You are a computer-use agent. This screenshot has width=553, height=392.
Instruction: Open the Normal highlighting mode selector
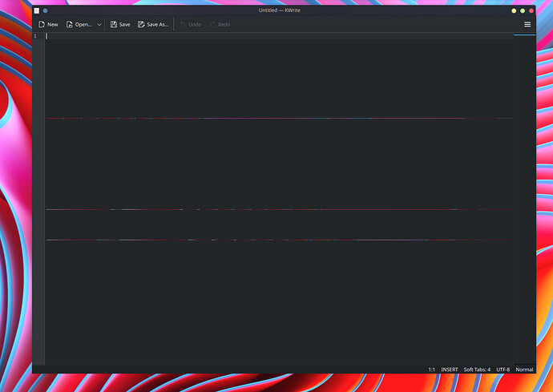point(524,370)
